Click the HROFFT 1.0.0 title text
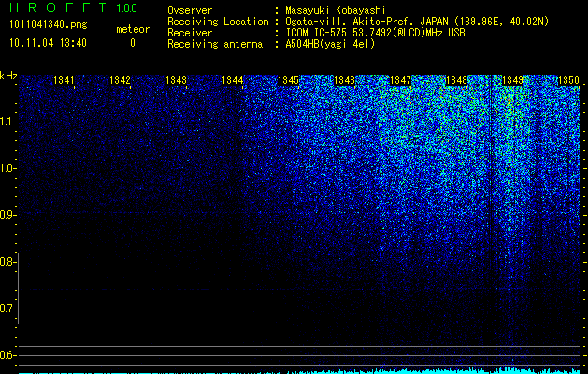The height and width of the screenshot is (374, 588). [74, 7]
